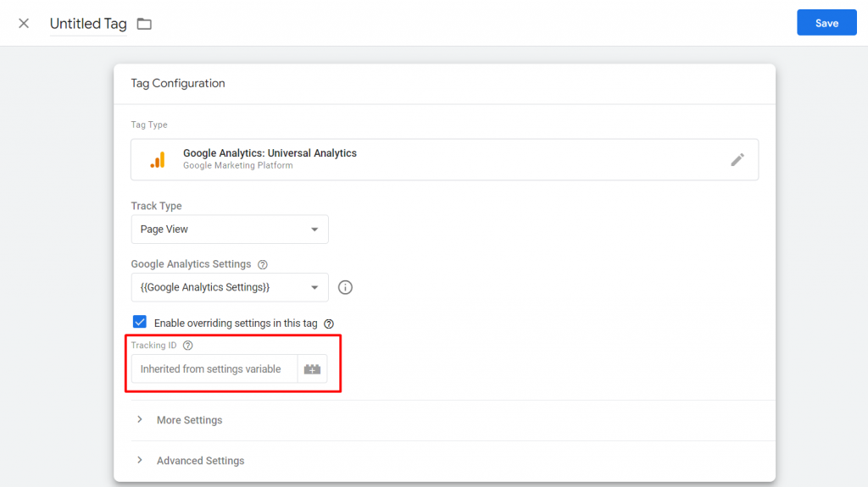
Task: Click the pencil icon to edit tag type
Action: [737, 160]
